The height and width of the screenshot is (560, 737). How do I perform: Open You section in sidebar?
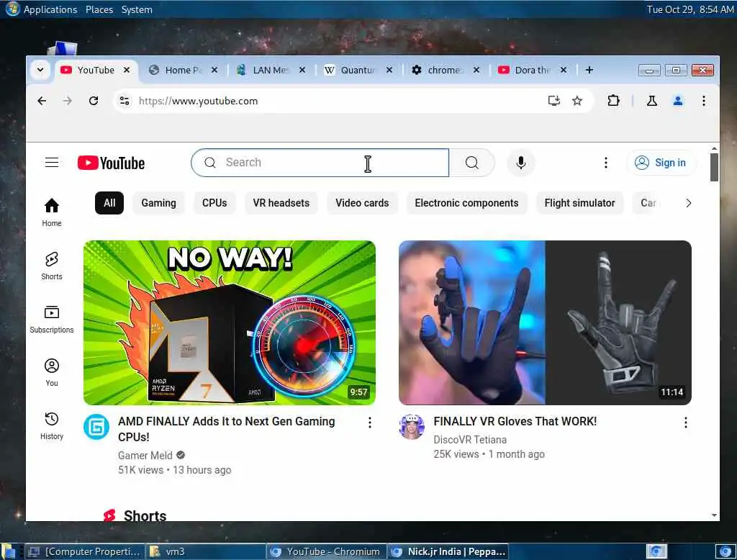52,372
